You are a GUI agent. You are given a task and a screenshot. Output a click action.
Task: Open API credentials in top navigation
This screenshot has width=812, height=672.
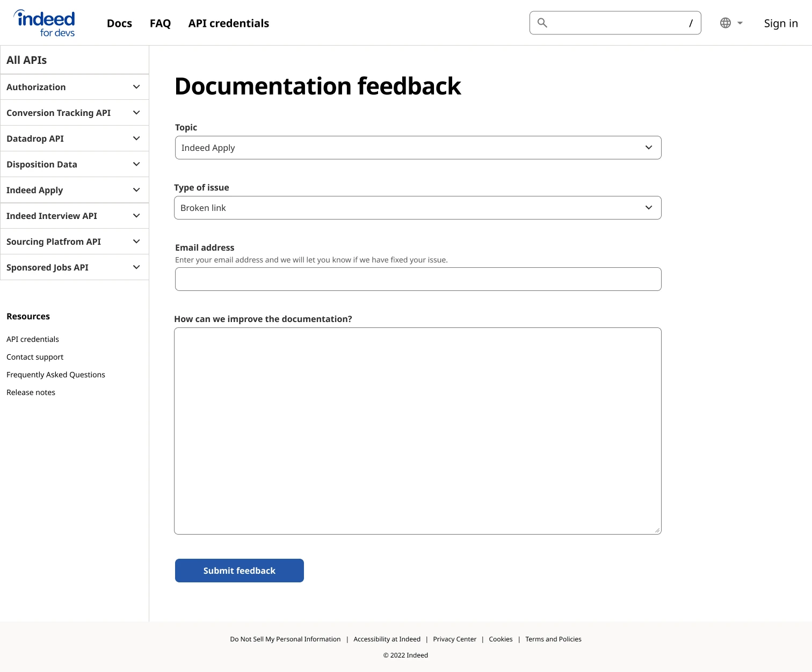[229, 23]
